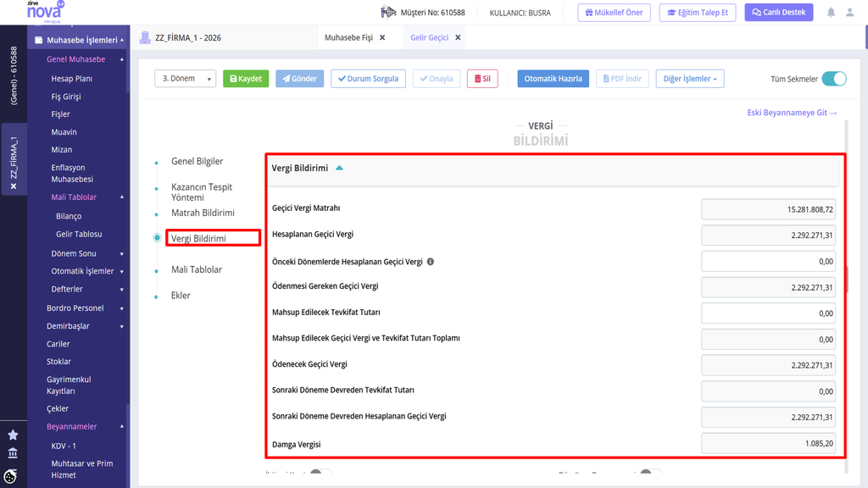The image size is (868, 488).
Task: Click the Mahsup Edilecek Tevkifat Tutarı field
Action: click(768, 313)
